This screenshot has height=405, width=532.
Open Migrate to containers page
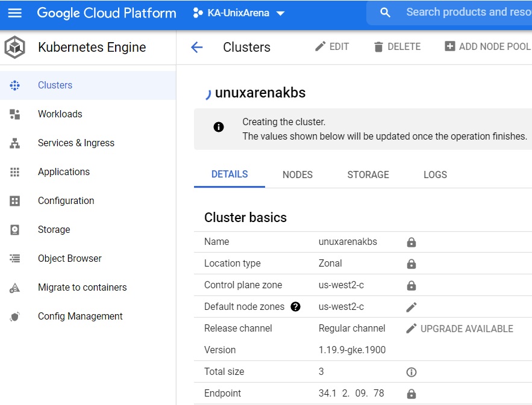(x=88, y=288)
